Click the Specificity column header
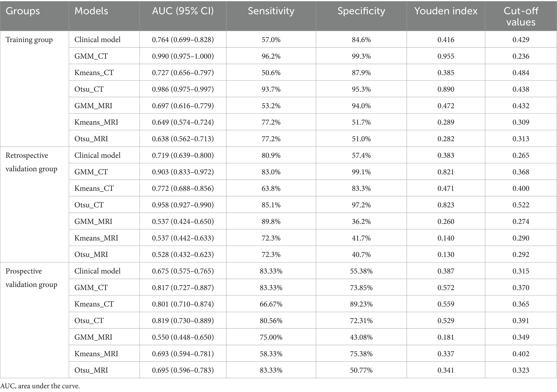The width and height of the screenshot is (557, 392). 361,11
